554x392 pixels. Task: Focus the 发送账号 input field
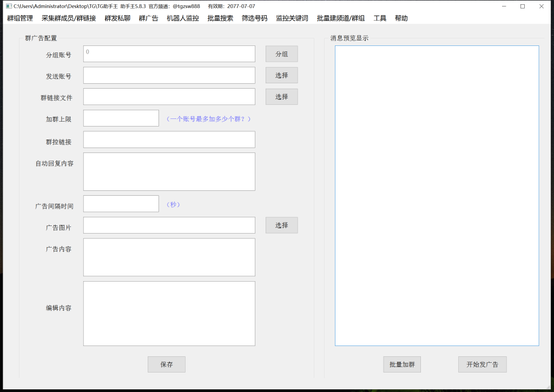(169, 75)
